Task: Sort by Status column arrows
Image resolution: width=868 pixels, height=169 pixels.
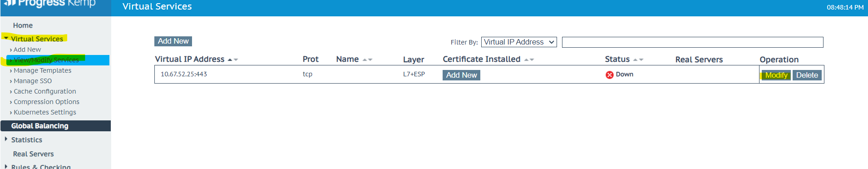Action: [638, 60]
